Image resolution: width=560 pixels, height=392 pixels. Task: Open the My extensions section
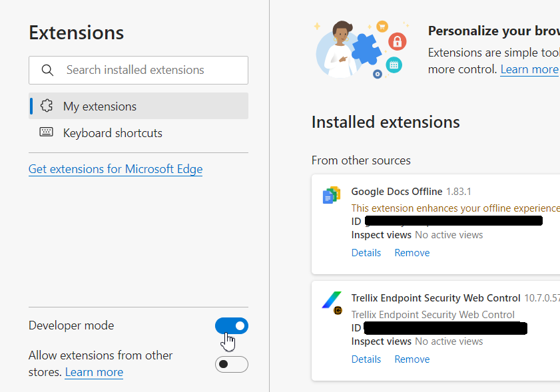click(x=100, y=106)
